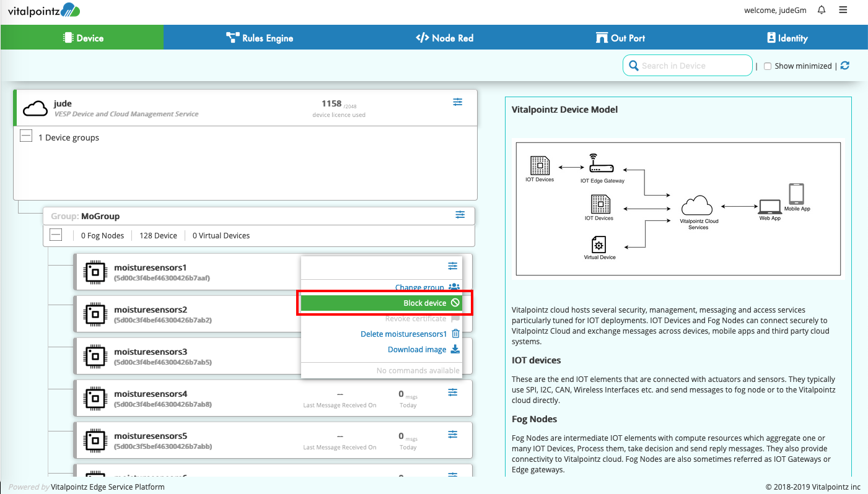This screenshot has width=868, height=494.
Task: Click the device model diagram image
Action: [678, 209]
